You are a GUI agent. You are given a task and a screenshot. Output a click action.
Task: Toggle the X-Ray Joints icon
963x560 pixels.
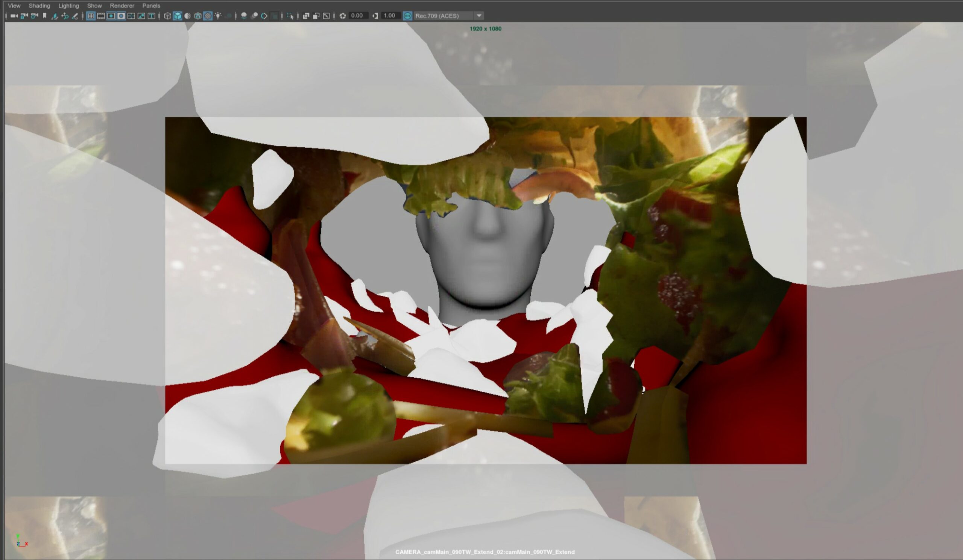click(x=326, y=16)
